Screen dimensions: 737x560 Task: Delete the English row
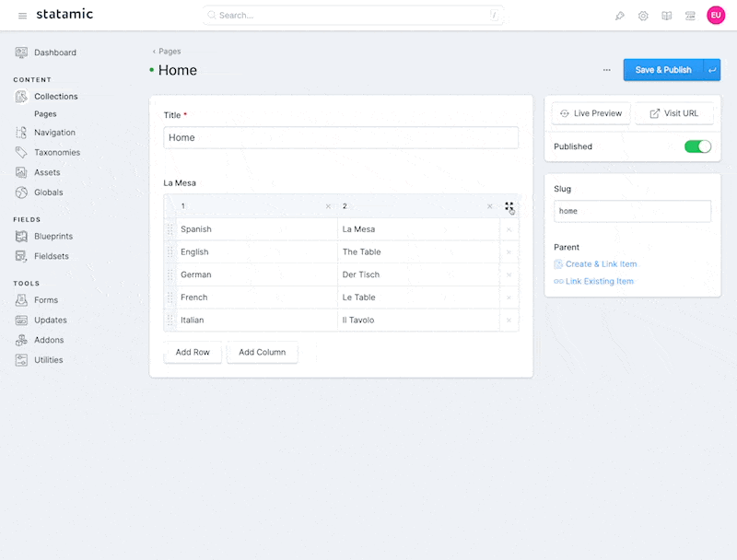[509, 252]
